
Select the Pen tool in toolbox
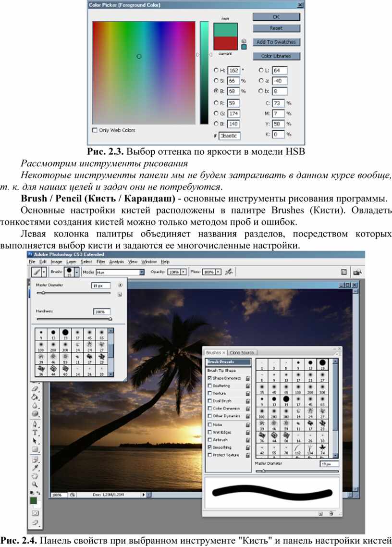click(35, 423)
